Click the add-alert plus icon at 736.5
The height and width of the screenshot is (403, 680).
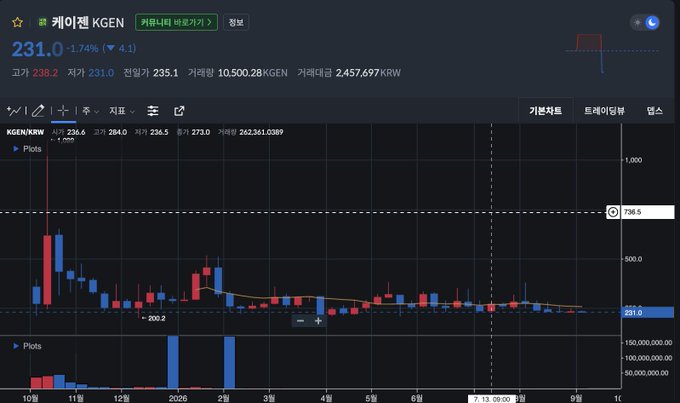tap(613, 212)
